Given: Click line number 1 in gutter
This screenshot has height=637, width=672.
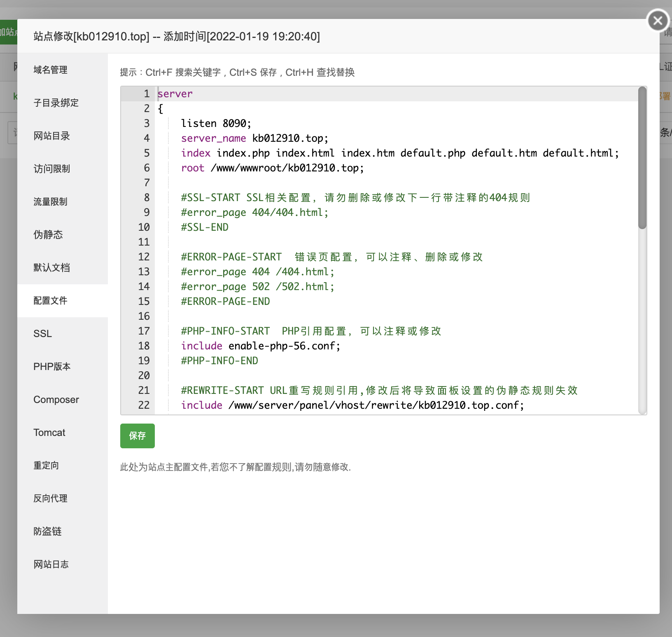Looking at the screenshot, I should (147, 94).
